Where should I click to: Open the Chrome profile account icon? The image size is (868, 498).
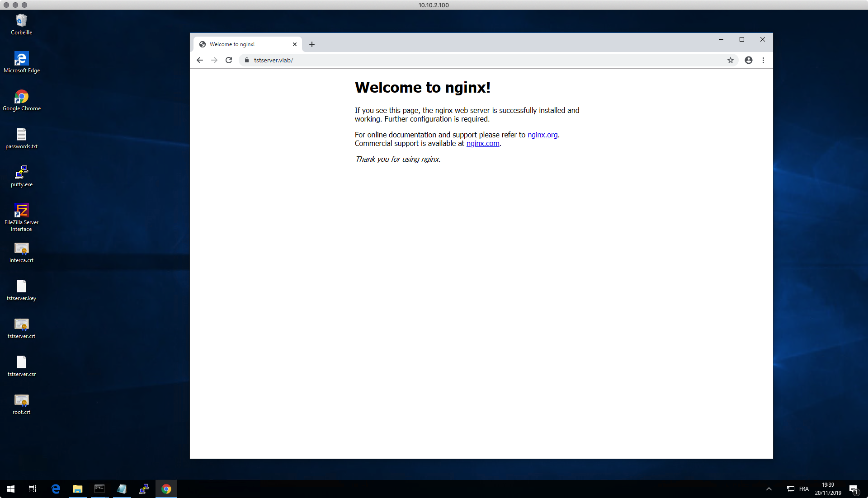[749, 60]
